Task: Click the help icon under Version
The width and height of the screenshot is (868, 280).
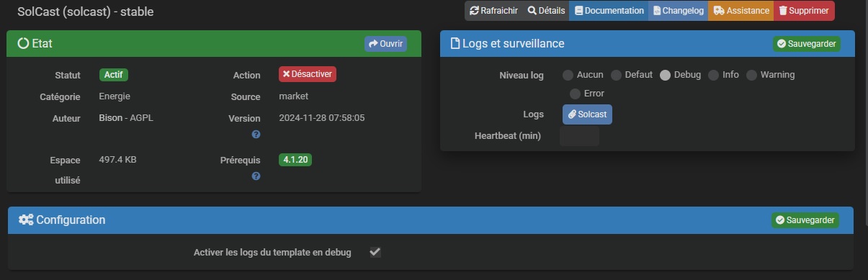Action: [x=256, y=135]
